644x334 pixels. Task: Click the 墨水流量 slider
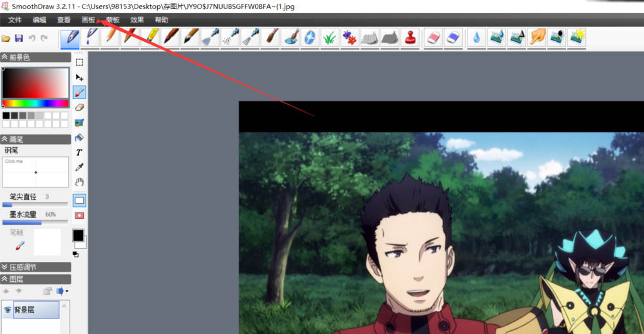[x=35, y=223]
